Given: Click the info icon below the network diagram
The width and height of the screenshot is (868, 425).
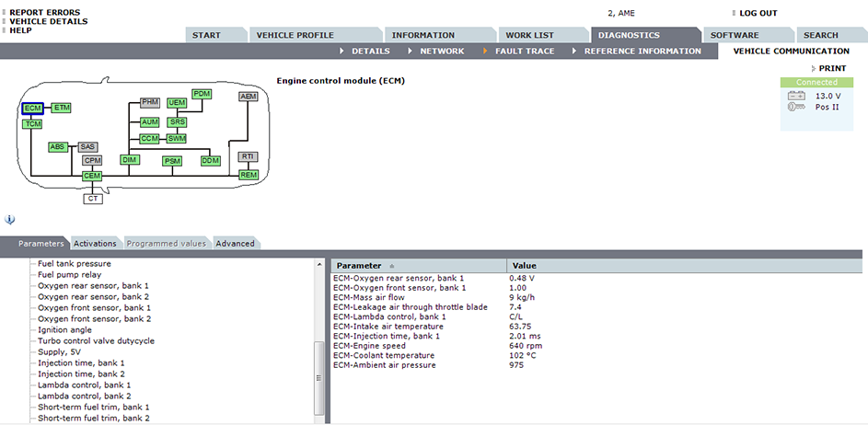Looking at the screenshot, I should tap(9, 220).
